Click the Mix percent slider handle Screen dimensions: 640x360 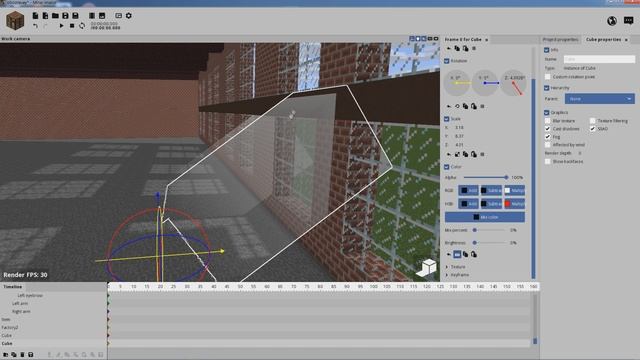point(475,230)
